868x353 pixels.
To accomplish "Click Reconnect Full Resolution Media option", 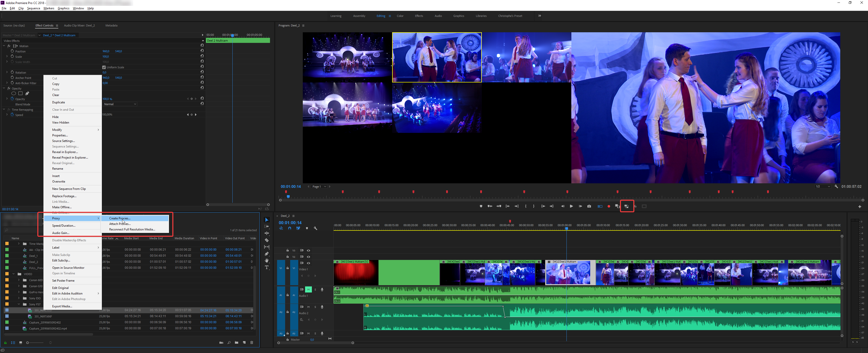I will click(132, 229).
